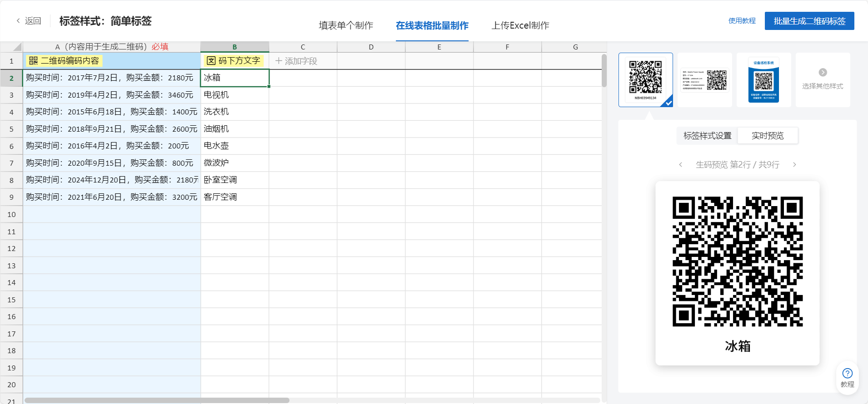868x404 pixels.
Task: Click cell 购买时间：2016年4月2日 row
Action: pyautogui.click(x=112, y=146)
